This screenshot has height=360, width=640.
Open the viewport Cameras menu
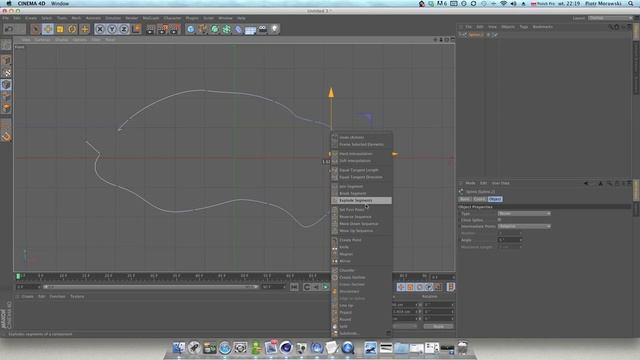click(42, 40)
